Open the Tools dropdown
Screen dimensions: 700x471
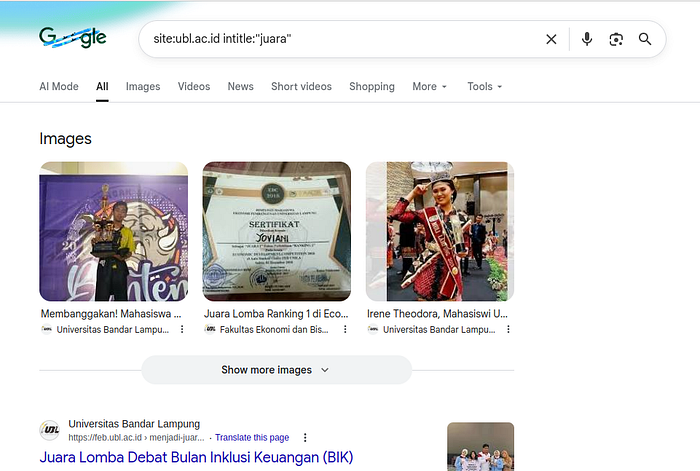[x=485, y=86]
